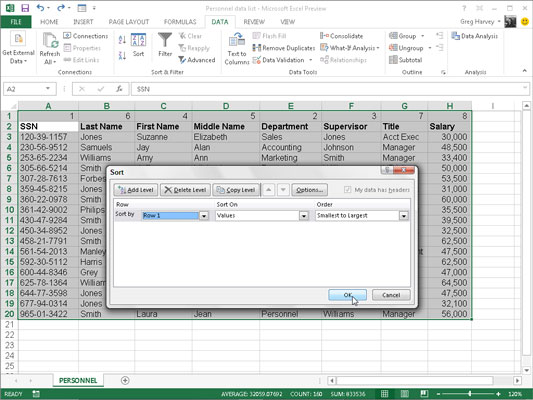Switch to Page Layout view in status bar
The height and width of the screenshot is (400, 533).
click(x=405, y=394)
